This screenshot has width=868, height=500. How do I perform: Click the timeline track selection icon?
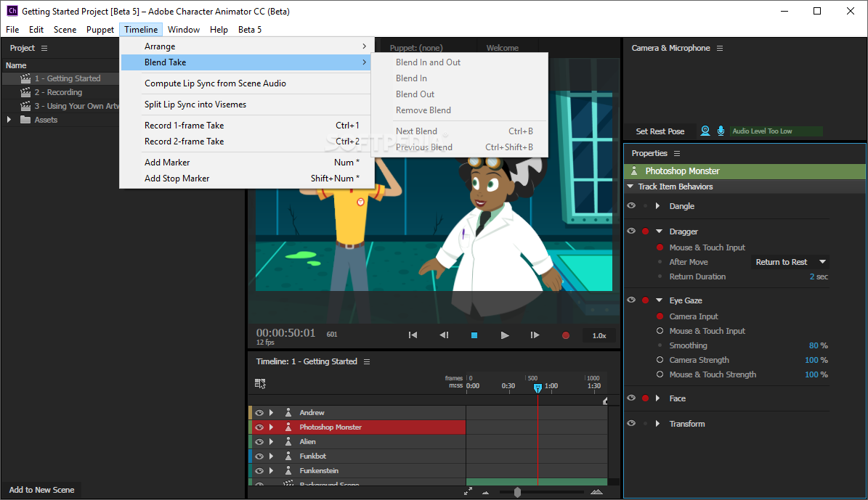tap(260, 383)
